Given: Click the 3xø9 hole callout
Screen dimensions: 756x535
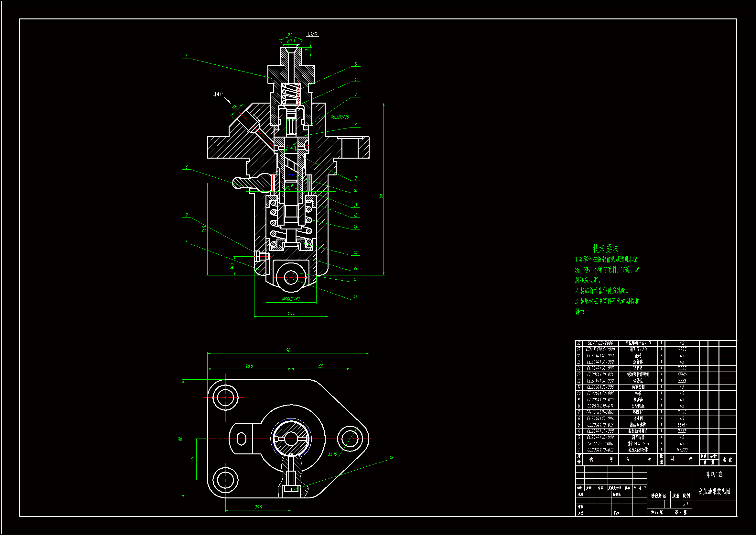Looking at the screenshot, I should click(333, 454).
